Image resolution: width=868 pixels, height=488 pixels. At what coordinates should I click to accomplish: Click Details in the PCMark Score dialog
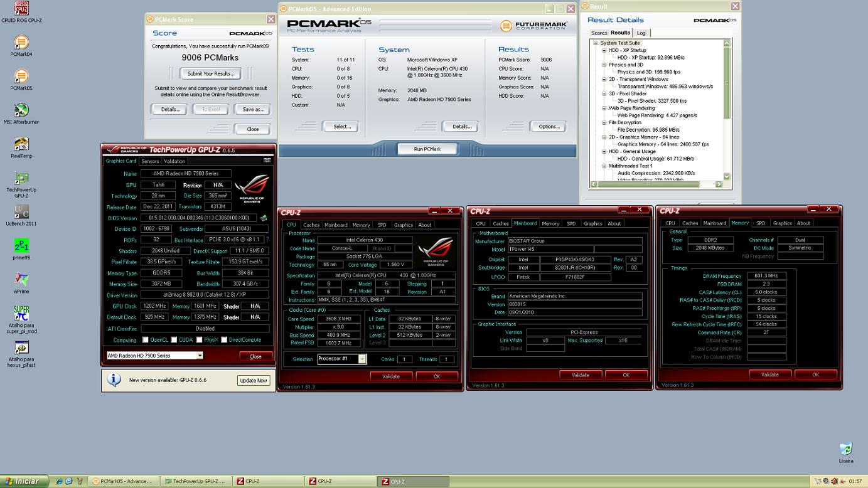tap(170, 109)
